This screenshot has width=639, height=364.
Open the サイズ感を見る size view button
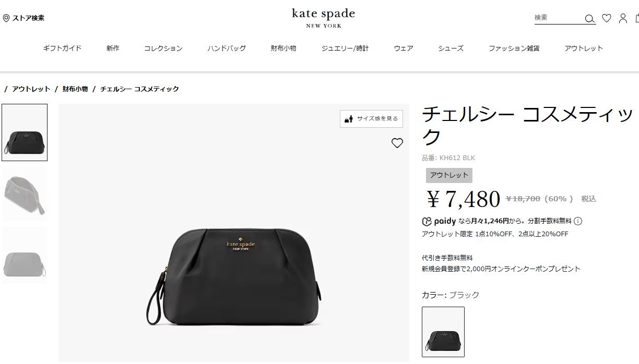pos(371,119)
